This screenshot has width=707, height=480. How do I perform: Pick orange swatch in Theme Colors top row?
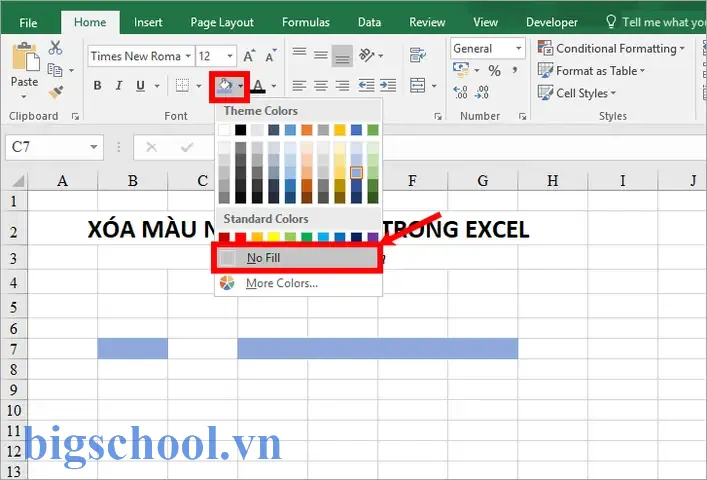(x=307, y=130)
